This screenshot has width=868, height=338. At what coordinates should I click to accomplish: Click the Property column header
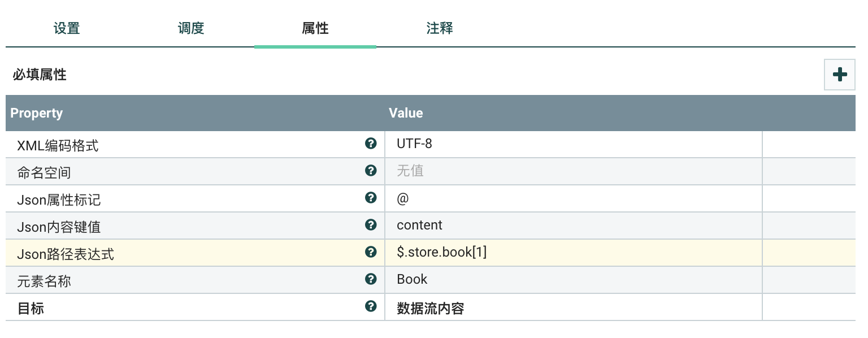37,113
